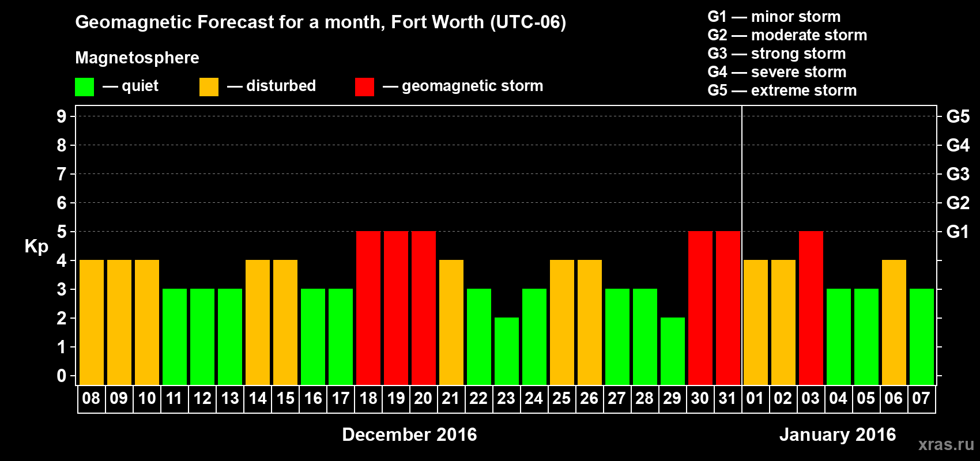This screenshot has width=980, height=461.
Task: Select the red bar for December 30
Action: click(x=700, y=308)
